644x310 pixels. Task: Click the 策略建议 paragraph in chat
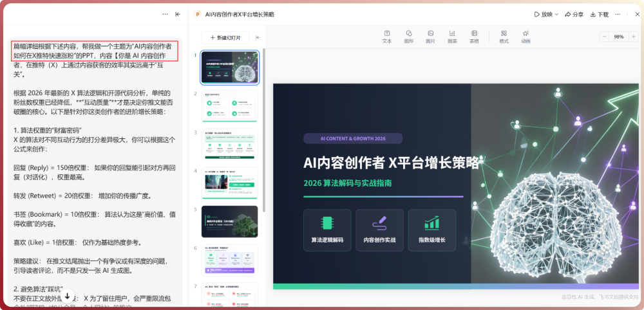click(90, 266)
